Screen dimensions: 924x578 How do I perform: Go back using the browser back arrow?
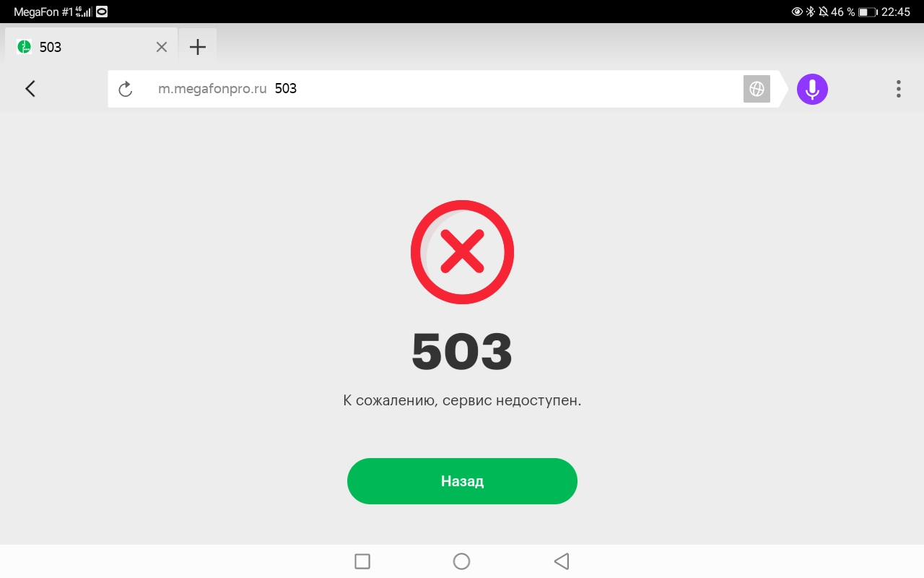pyautogui.click(x=30, y=89)
